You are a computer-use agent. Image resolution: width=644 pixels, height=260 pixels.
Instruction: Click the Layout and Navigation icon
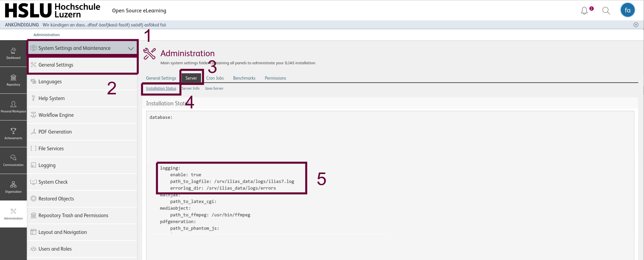tap(34, 232)
